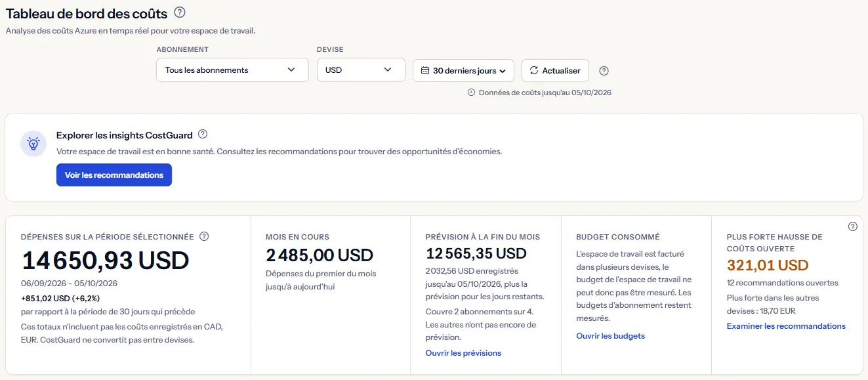Click the Mois en cours 2 485,00 USD card
This screenshot has height=380, width=868.
[331, 295]
